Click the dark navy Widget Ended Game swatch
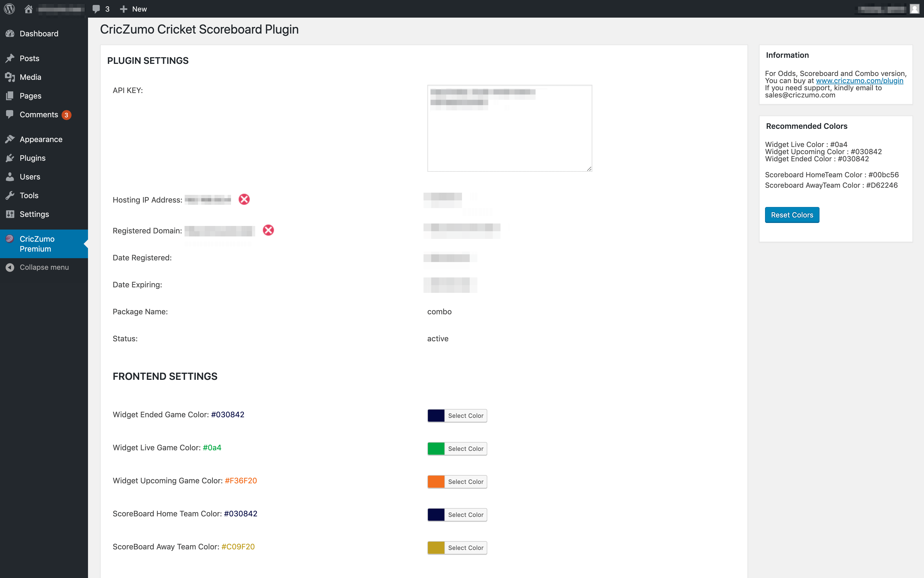The image size is (924, 578). [436, 416]
